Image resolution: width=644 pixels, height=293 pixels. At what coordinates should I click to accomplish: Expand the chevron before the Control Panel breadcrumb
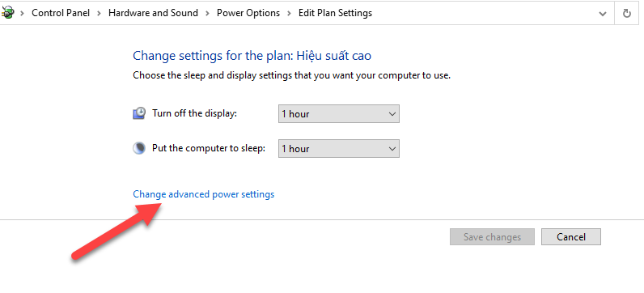[22, 14]
